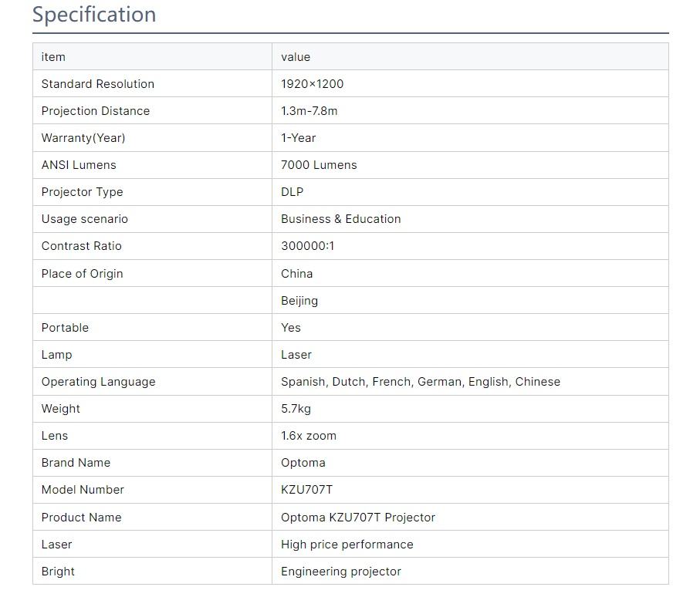The height and width of the screenshot is (597, 700).
Task: Select the Optoma brand name value
Action: tap(303, 463)
